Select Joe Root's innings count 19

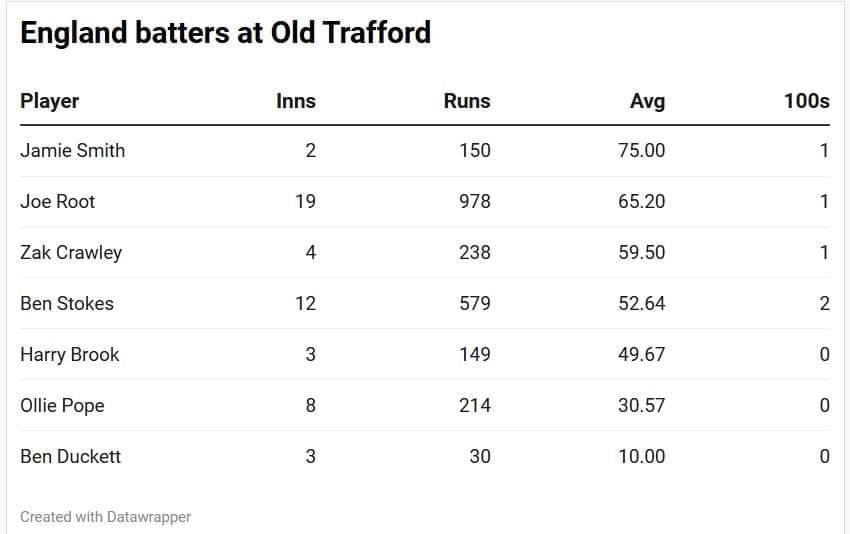(305, 201)
